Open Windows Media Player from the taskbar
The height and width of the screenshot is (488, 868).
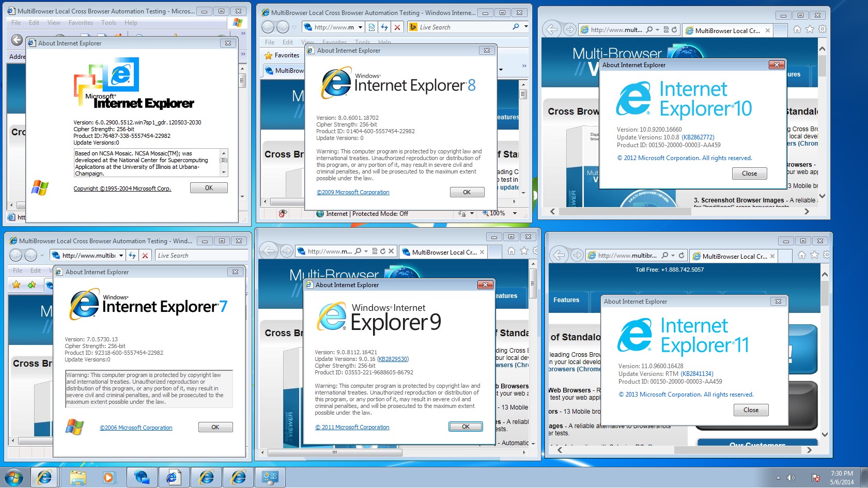pos(110,477)
